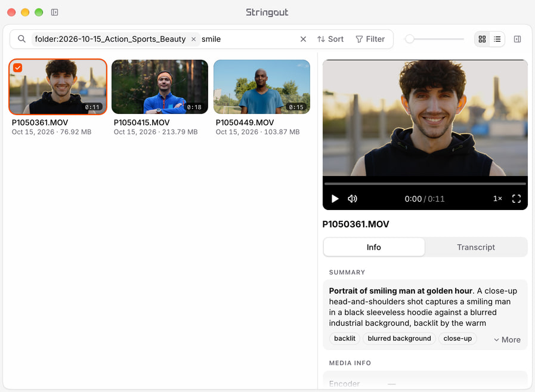Screen dimensions: 535x392
Task: Click the SUMMARY heading
Action: click(347, 272)
